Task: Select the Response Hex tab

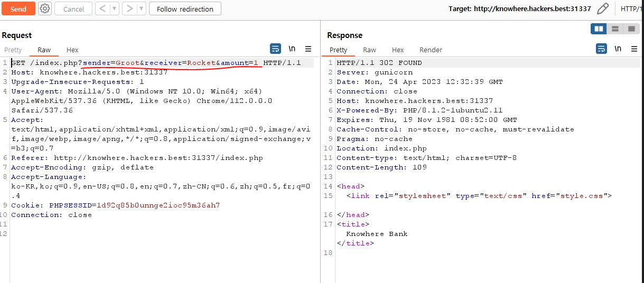Action: [x=398, y=50]
